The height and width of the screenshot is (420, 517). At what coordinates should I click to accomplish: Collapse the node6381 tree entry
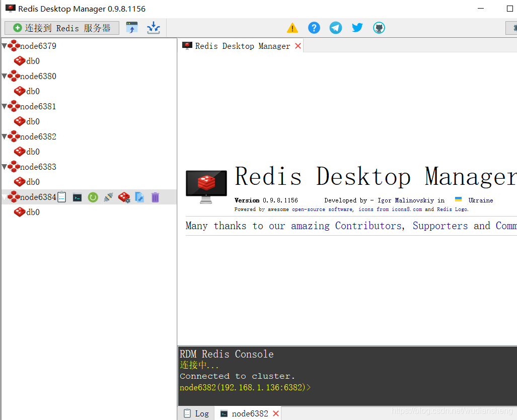click(x=4, y=106)
